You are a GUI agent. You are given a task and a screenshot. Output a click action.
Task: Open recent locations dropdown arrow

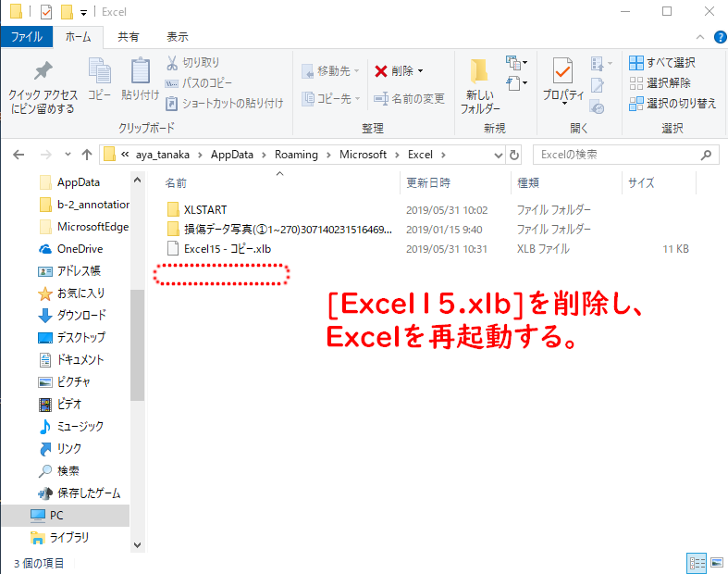[x=68, y=155]
